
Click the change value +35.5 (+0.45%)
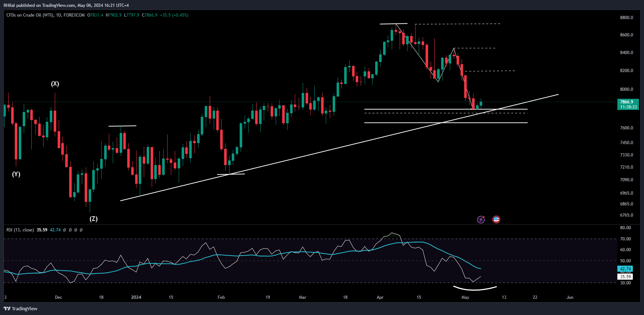click(x=174, y=15)
